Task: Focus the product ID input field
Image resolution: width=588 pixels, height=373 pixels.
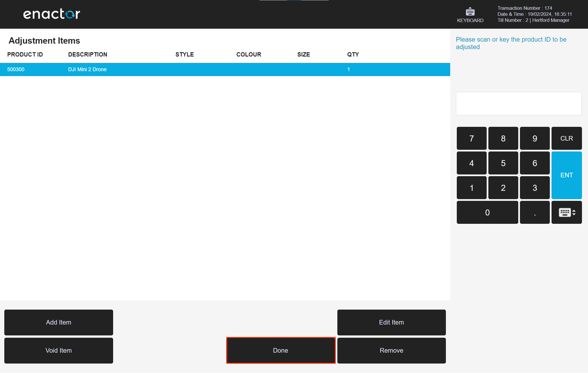Action: tap(519, 104)
